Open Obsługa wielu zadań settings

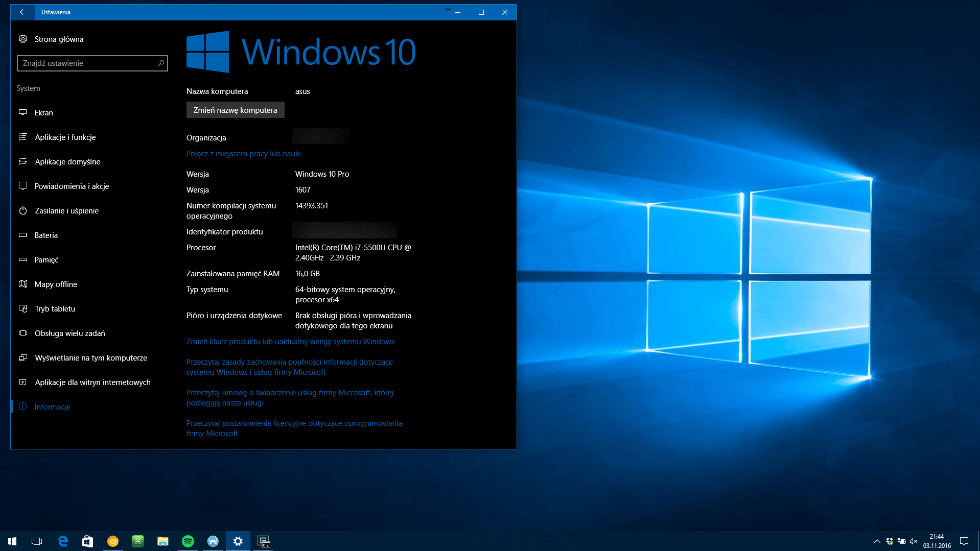coord(69,333)
